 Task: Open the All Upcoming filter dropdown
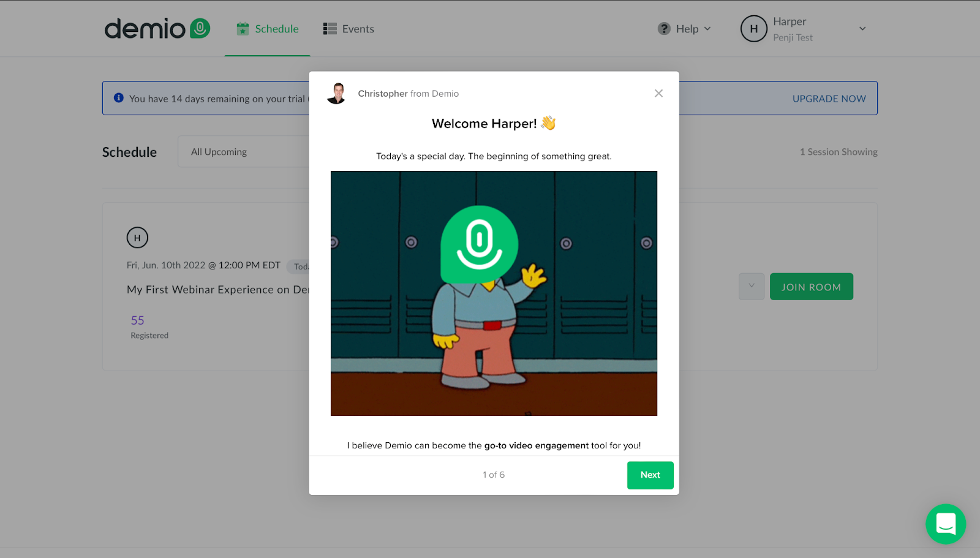(x=244, y=152)
